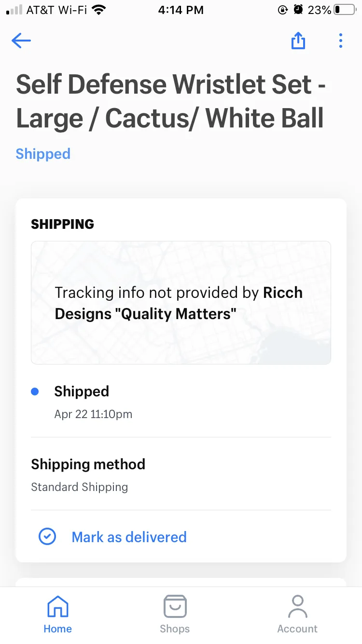
Task: Open the three-dot more options menu
Action: [x=341, y=41]
